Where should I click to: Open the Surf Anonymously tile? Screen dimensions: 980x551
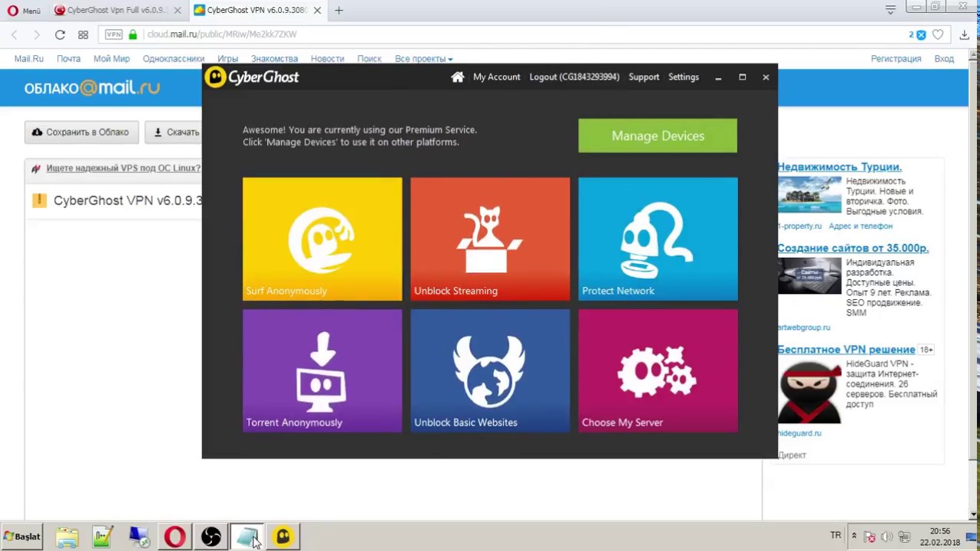tap(322, 239)
